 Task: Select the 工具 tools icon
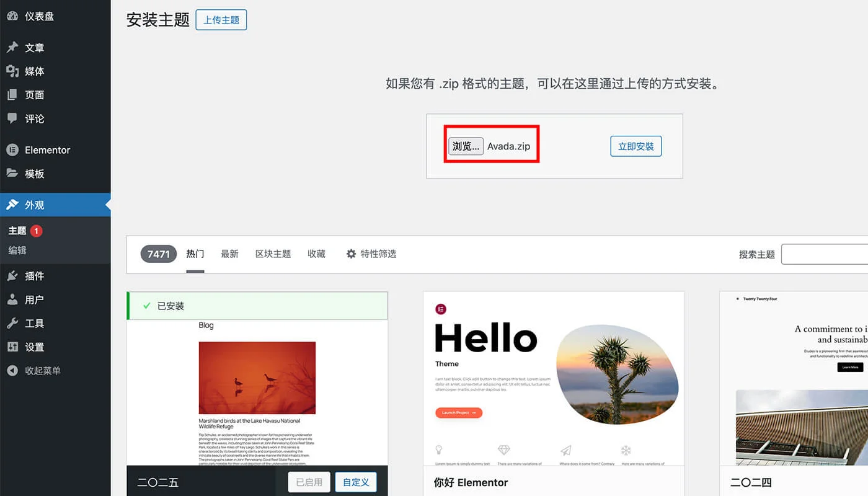click(14, 322)
